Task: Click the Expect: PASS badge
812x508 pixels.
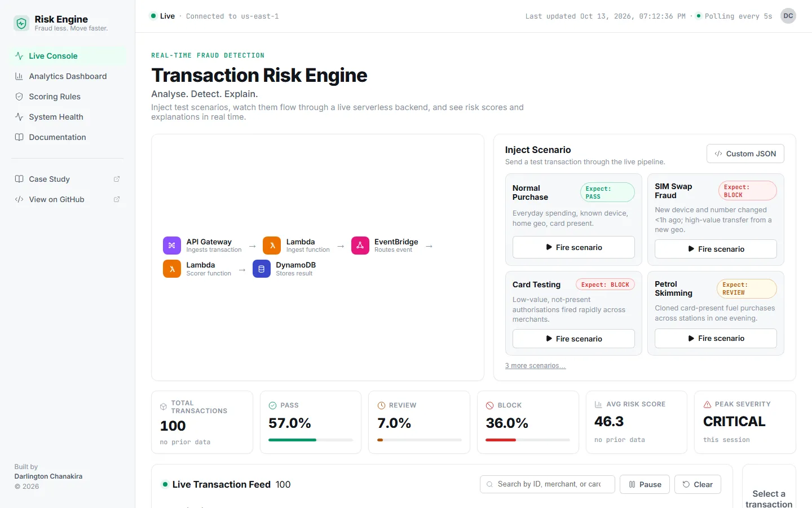Action: [x=607, y=192]
